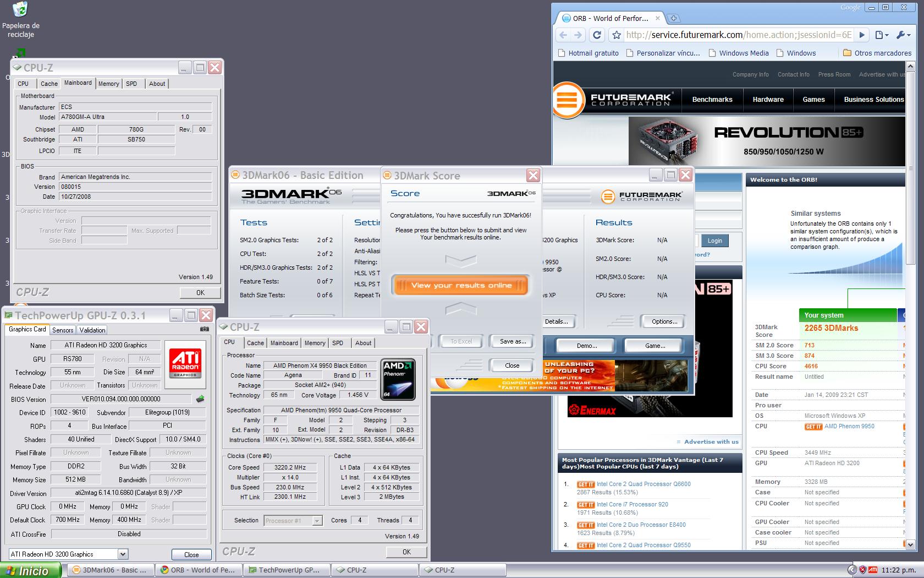The image size is (924, 578).
Task: Click GET IT badge beside AMD Phenom 9950
Action: (x=813, y=427)
